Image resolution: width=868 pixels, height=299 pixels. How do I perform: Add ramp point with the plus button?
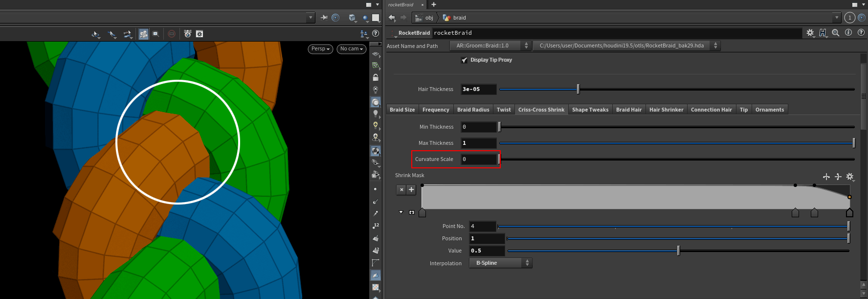(x=411, y=189)
